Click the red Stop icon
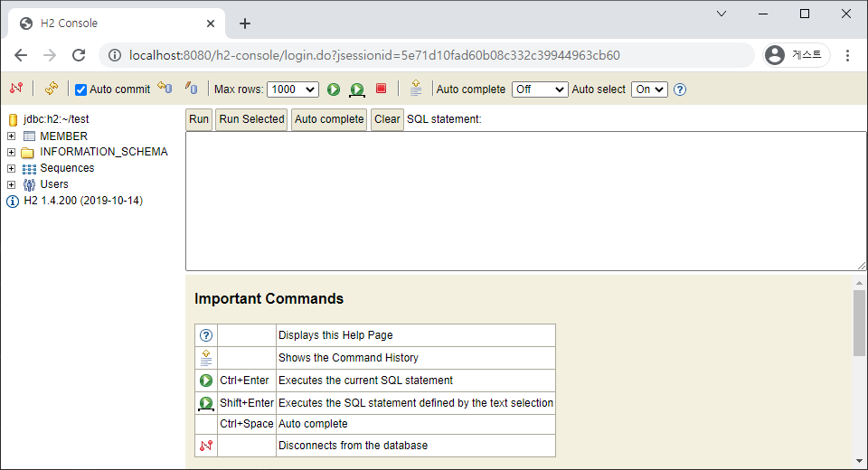The height and width of the screenshot is (470, 868). [x=381, y=89]
